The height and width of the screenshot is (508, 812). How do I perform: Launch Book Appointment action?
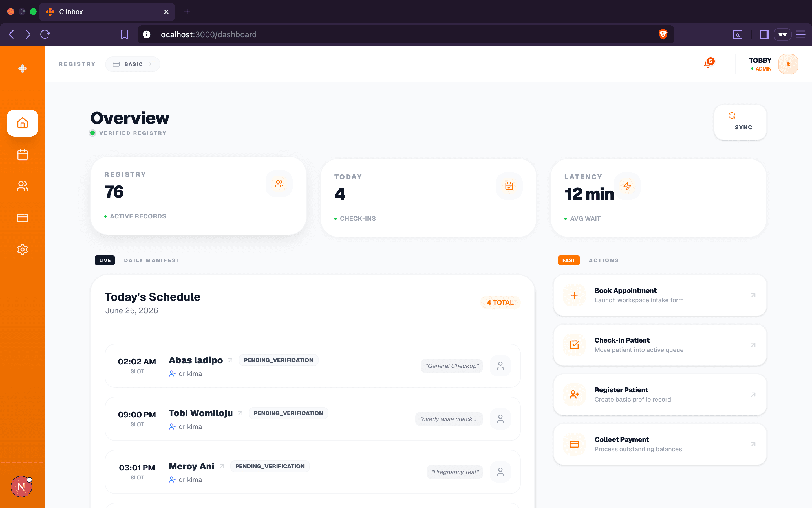(660, 295)
